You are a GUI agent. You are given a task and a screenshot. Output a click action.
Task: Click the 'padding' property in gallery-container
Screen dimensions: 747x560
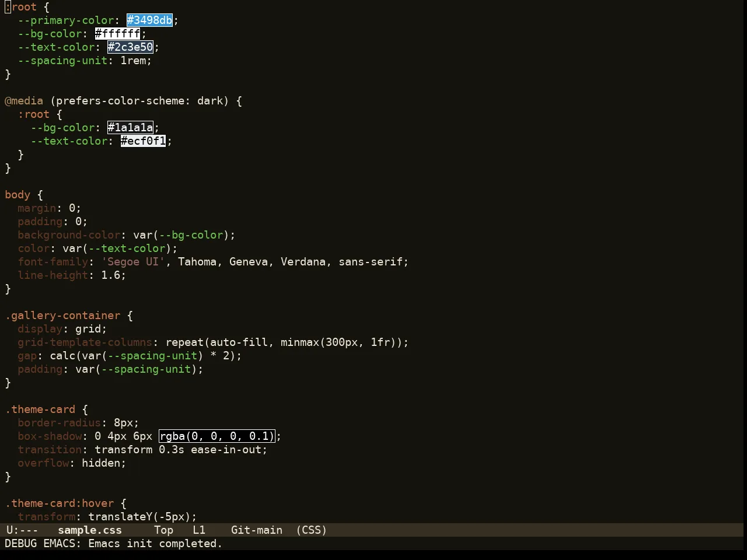click(40, 369)
